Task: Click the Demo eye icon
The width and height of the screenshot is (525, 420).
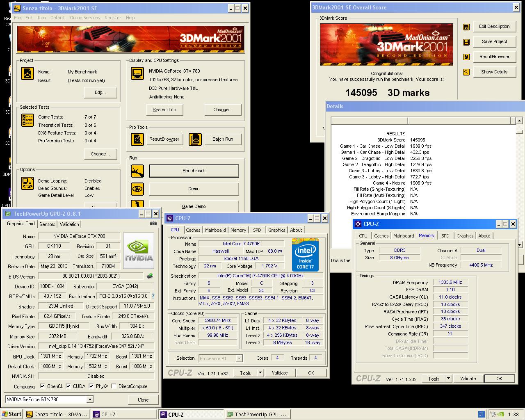Action: pyautogui.click(x=137, y=189)
